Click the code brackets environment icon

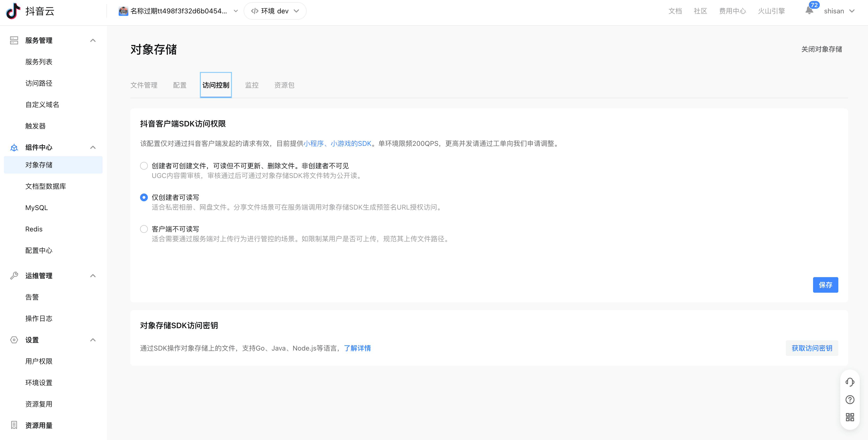[254, 11]
